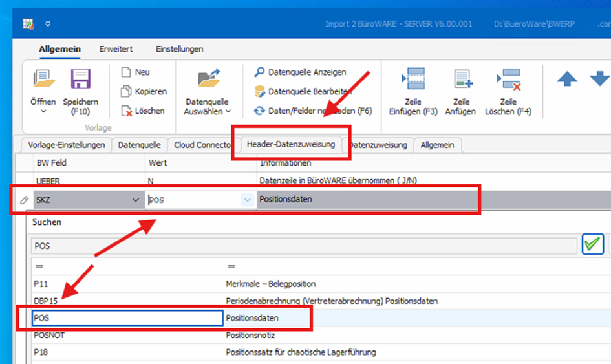
Task: Switch to the Einstellungen ribbon tab
Action: [x=180, y=49]
